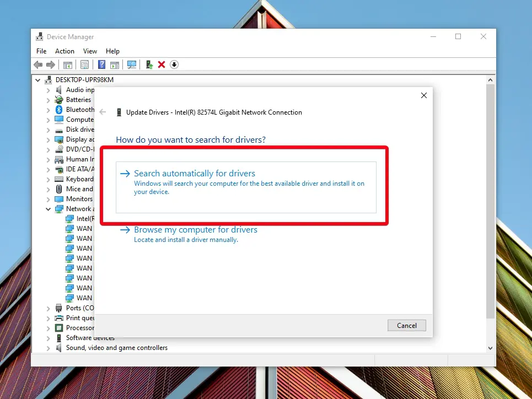The width and height of the screenshot is (532, 399).
Task: Click the blue Help question-mark icon
Action: (x=101, y=64)
